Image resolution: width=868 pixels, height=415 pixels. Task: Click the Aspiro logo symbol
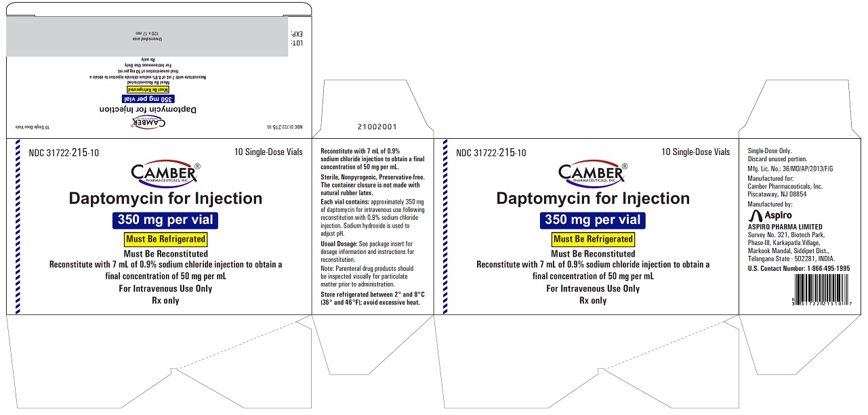753,215
